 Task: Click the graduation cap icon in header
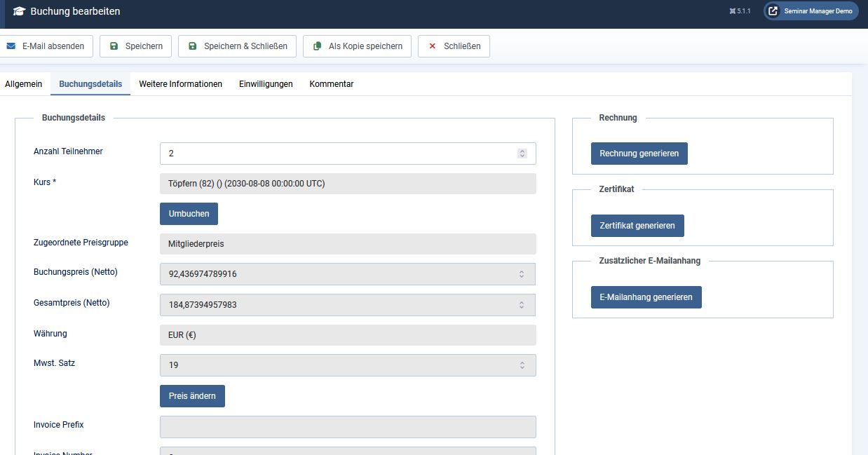pyautogui.click(x=19, y=11)
